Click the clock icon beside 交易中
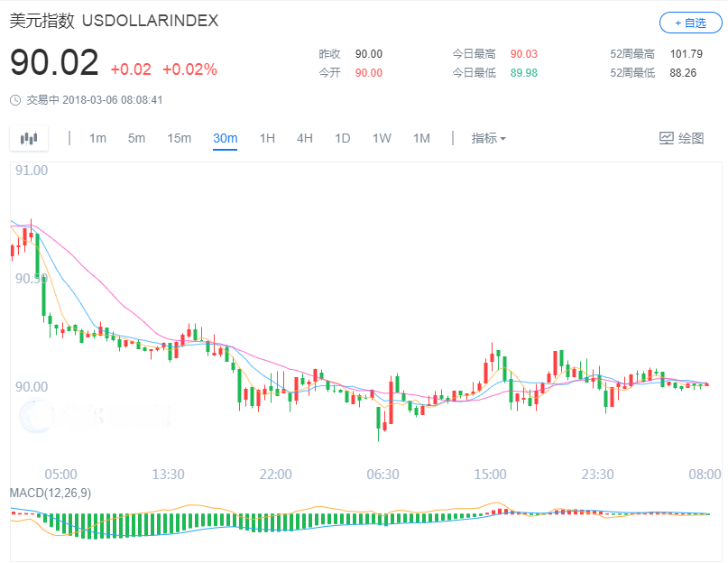 click(15, 100)
